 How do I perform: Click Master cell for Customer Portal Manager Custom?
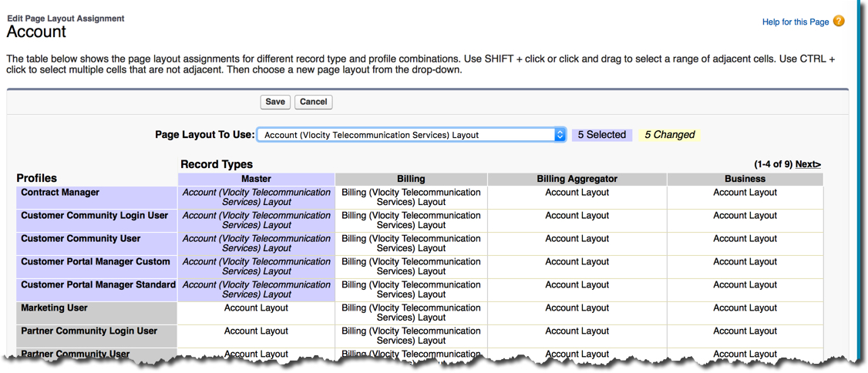point(256,266)
